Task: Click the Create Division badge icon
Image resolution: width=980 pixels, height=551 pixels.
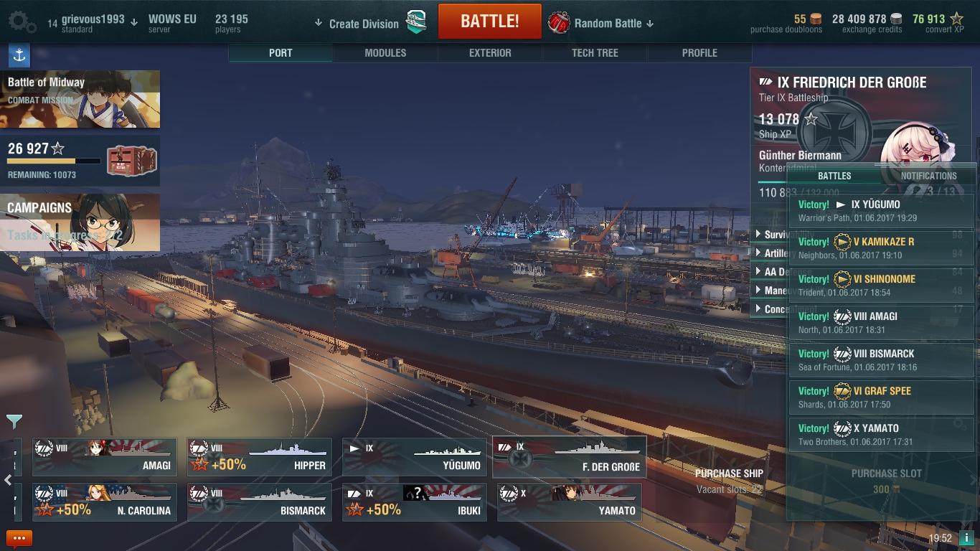Action: [416, 22]
